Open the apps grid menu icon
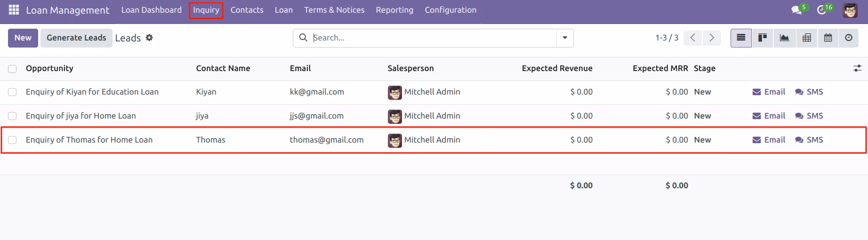868x240 pixels. 14,10
